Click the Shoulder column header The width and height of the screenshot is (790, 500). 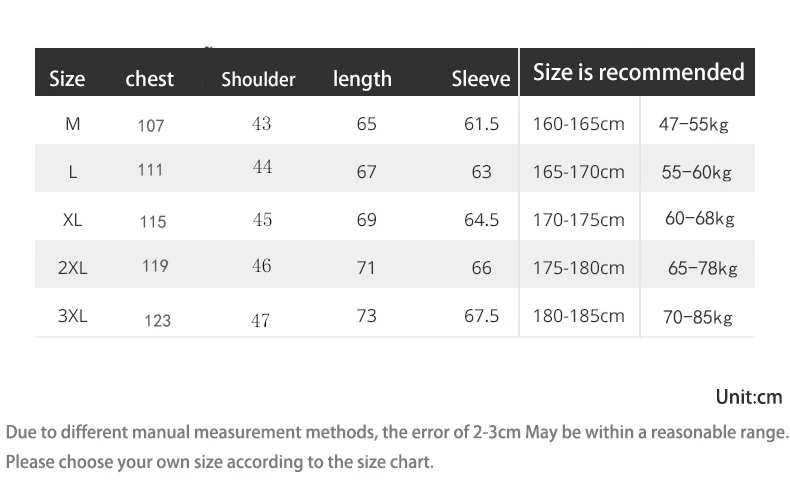pos(258,79)
